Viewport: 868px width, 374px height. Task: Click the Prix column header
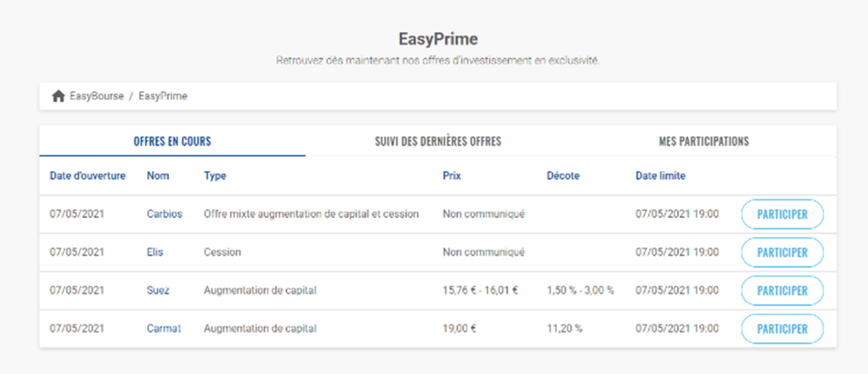[452, 176]
